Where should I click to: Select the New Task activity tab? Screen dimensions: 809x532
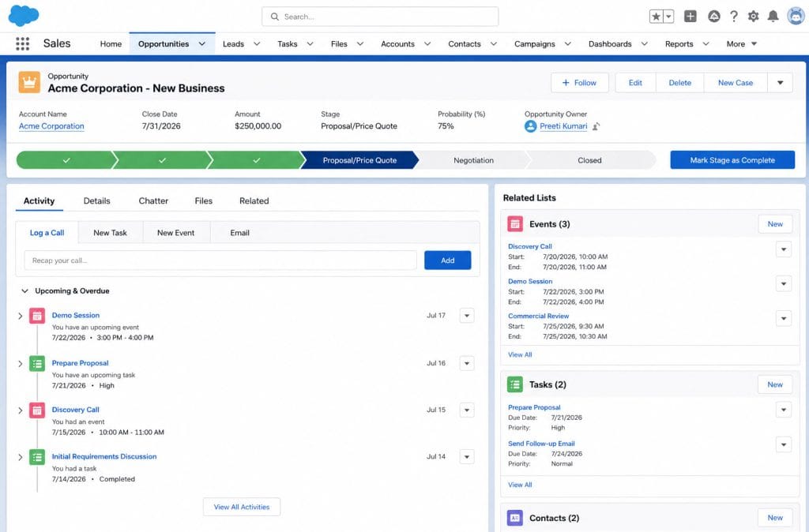pos(110,233)
